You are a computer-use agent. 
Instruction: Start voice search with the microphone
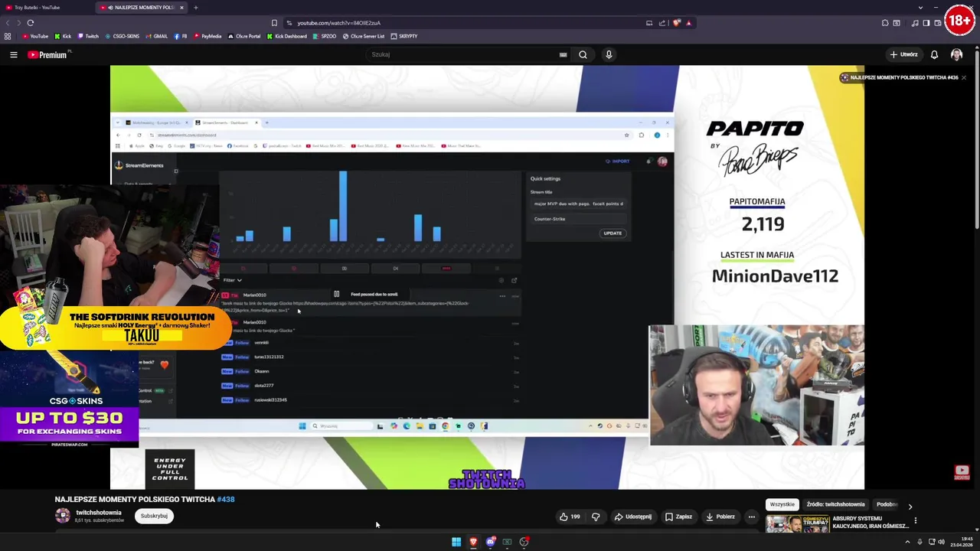tap(609, 54)
